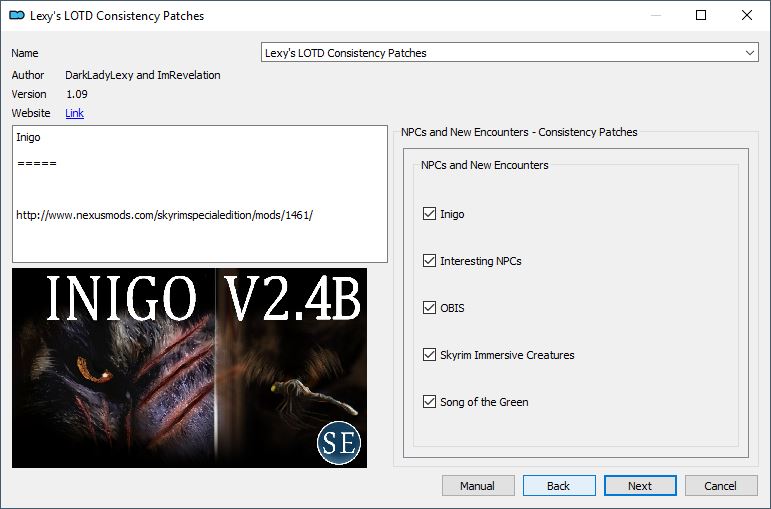Disable Skyrim Immersive Creatures patch checkbox

click(429, 355)
